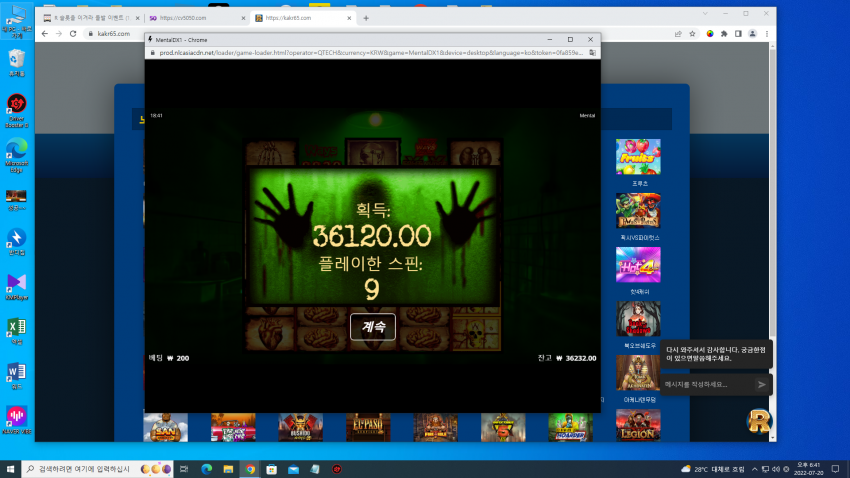The height and width of the screenshot is (478, 850).
Task: Go back in main Chrome window
Action: pyautogui.click(x=44, y=34)
